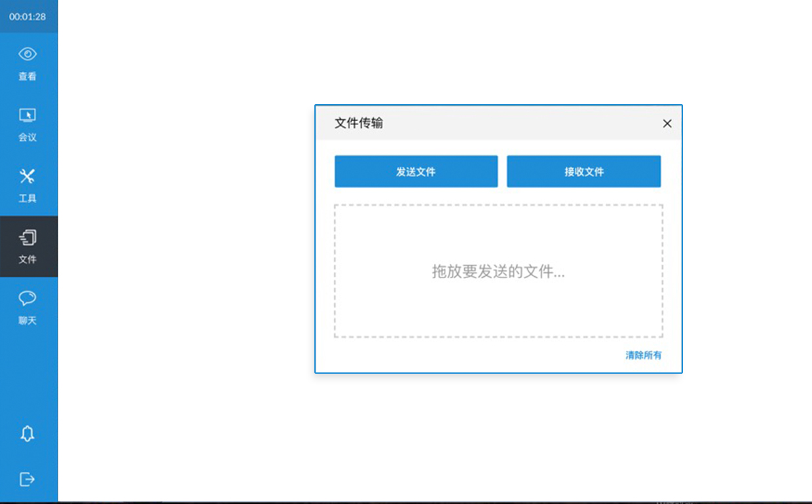Click the exit session icon
The image size is (812, 504).
click(28, 479)
